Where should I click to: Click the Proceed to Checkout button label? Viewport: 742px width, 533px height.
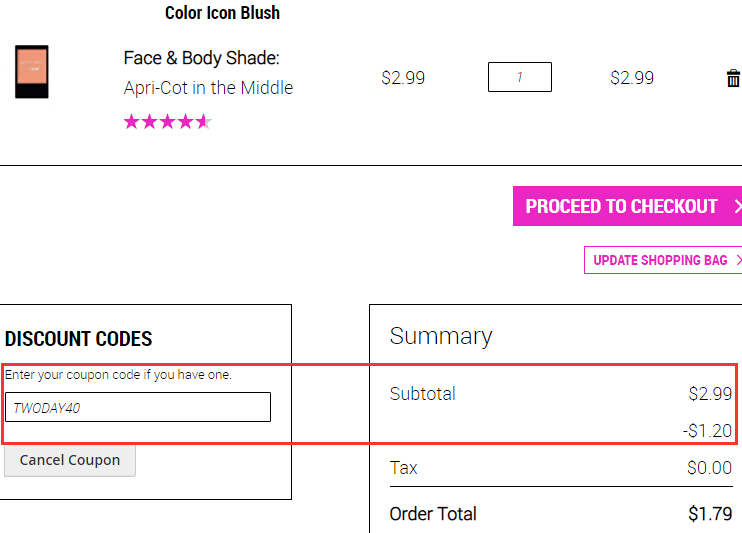click(621, 206)
